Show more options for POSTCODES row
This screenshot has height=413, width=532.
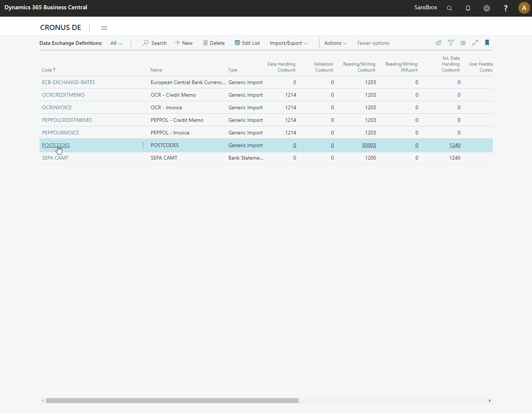click(x=143, y=145)
